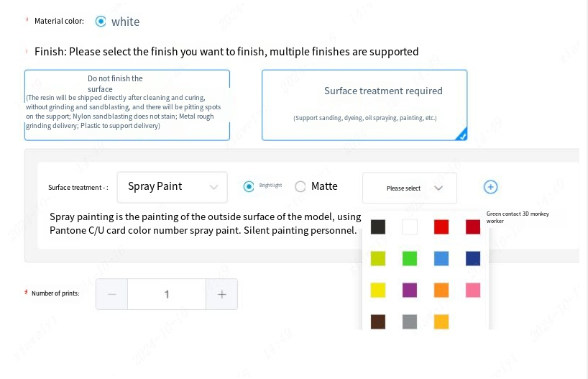Choose the purple color swatch

click(x=410, y=290)
